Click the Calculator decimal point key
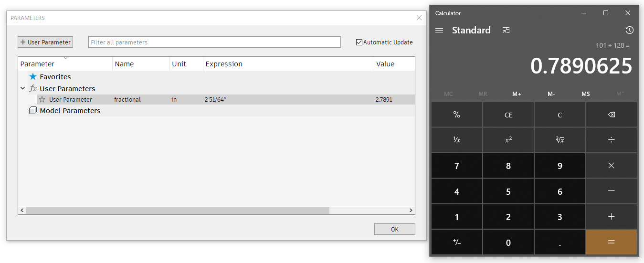The image size is (644, 263). (560, 242)
